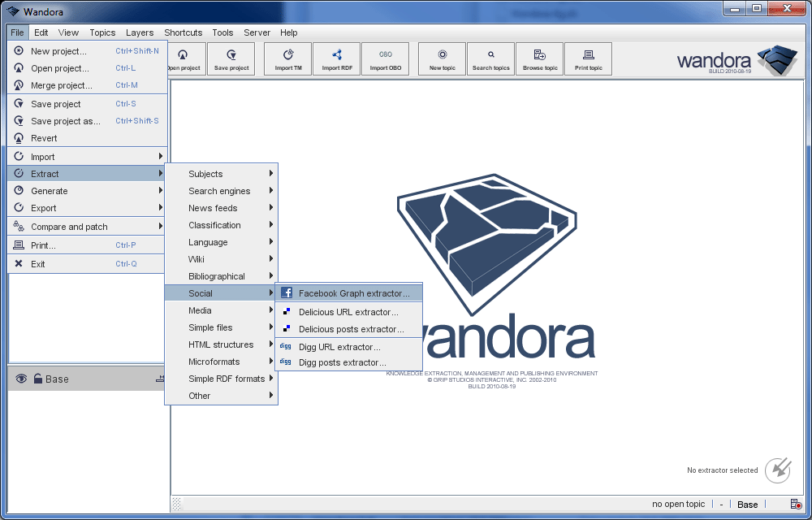
Task: Create a New topic from the toolbar
Action: tap(441, 58)
